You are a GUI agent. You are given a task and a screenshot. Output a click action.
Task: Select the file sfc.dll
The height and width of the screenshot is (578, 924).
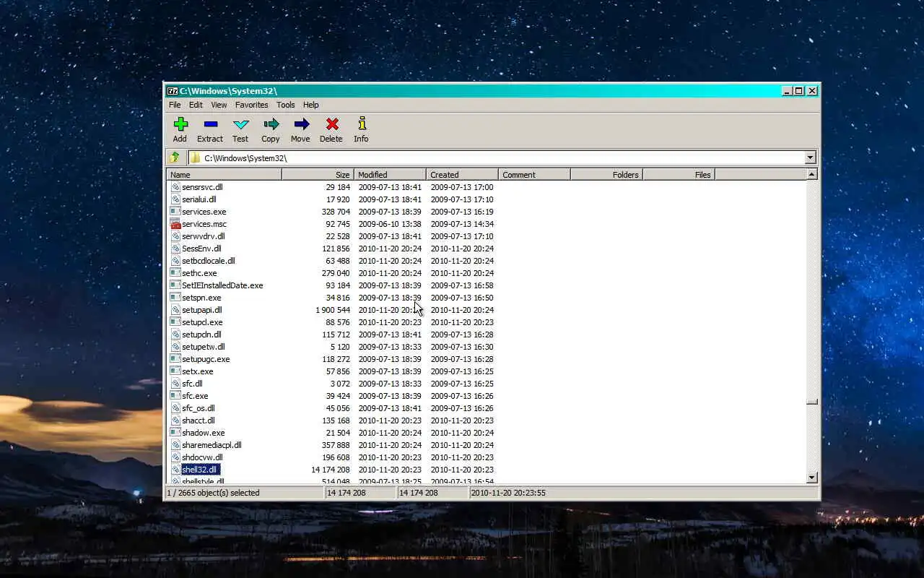192,384
